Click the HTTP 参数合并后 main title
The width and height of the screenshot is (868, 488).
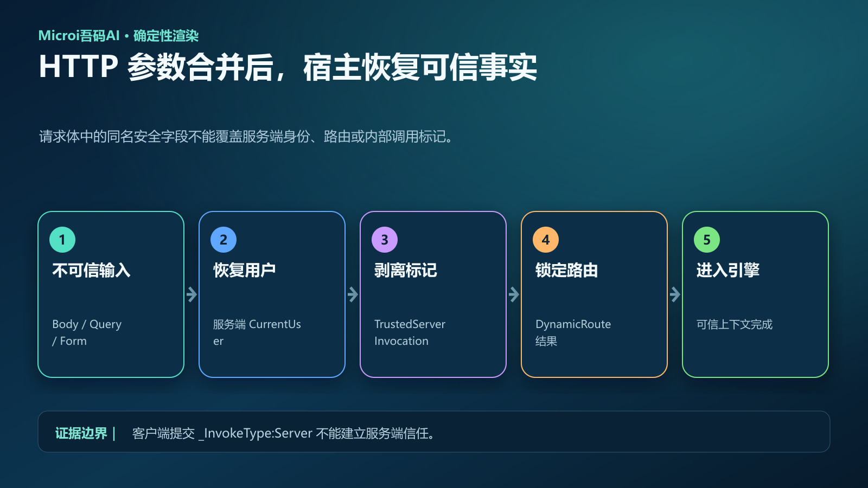point(288,67)
